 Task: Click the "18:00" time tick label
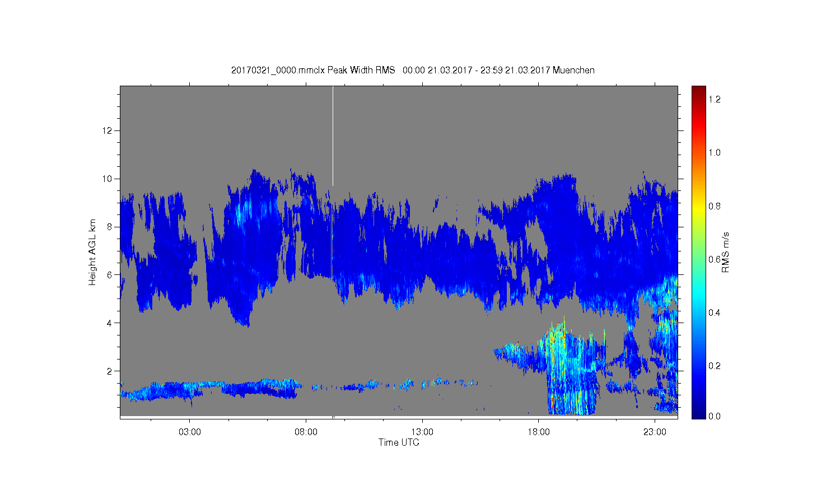click(x=539, y=432)
